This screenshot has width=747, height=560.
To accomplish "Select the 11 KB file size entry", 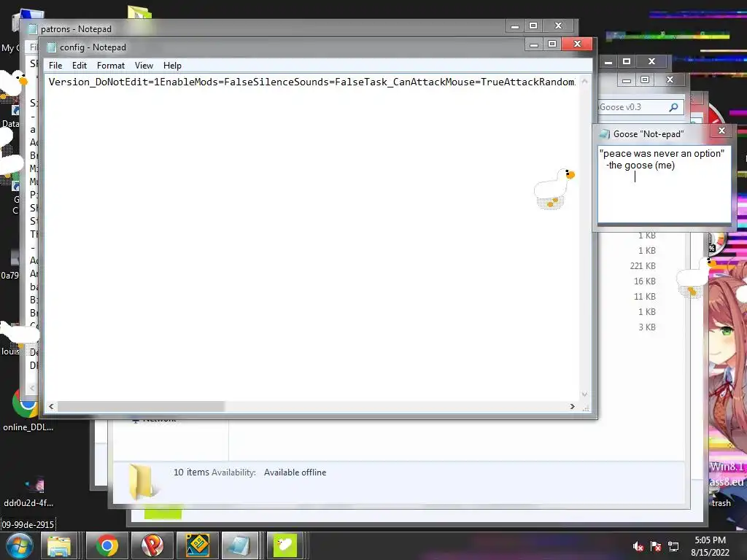I will 645,296.
